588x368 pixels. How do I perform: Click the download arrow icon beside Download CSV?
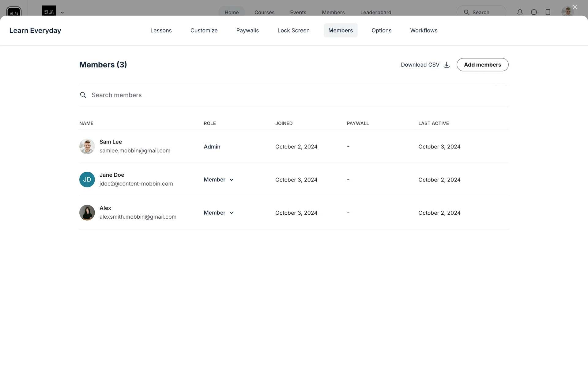click(x=447, y=65)
